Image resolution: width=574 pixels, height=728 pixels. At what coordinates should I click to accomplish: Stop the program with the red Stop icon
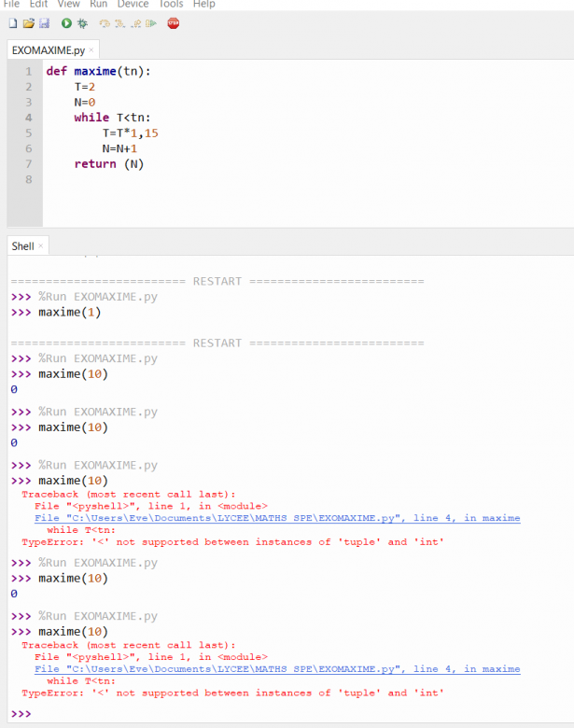173,23
